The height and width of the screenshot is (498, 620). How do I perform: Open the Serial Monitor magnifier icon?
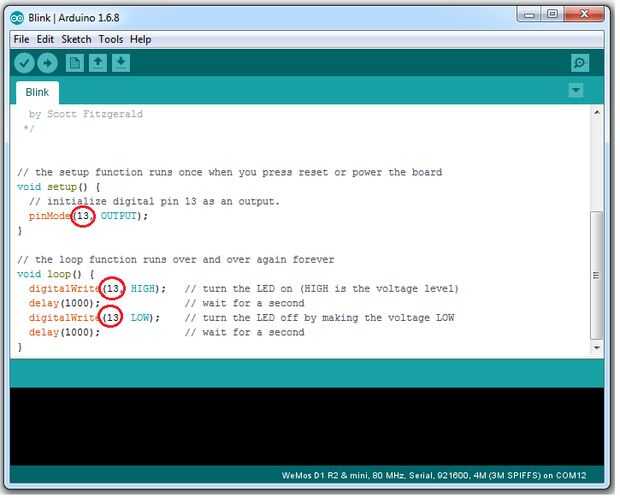(580, 63)
